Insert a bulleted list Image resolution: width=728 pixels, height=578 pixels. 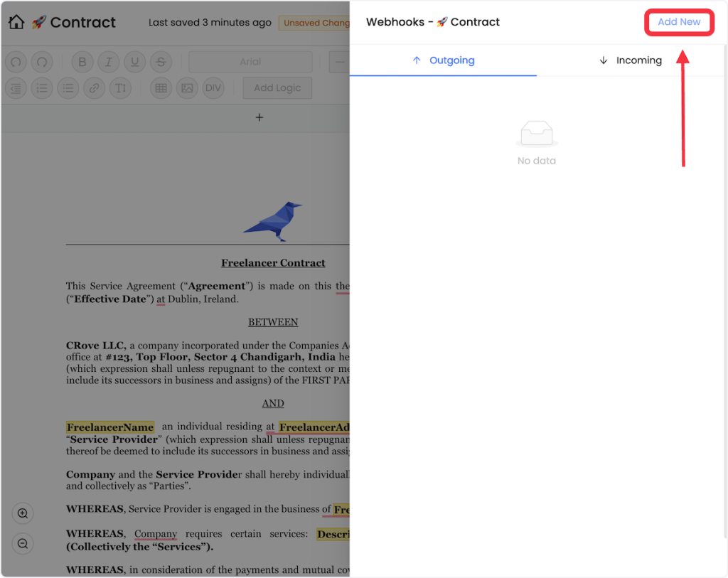[x=68, y=88]
